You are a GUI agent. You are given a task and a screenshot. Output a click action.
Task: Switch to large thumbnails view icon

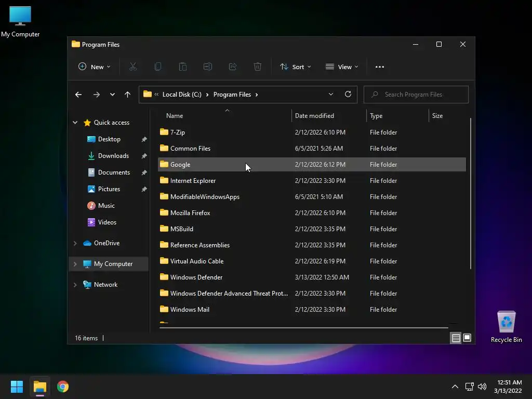tap(467, 338)
